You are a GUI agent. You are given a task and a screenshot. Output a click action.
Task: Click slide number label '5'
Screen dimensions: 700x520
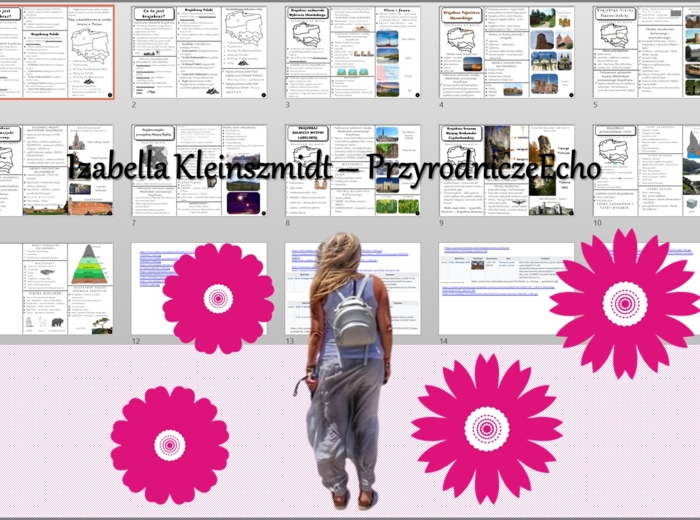pos(595,105)
